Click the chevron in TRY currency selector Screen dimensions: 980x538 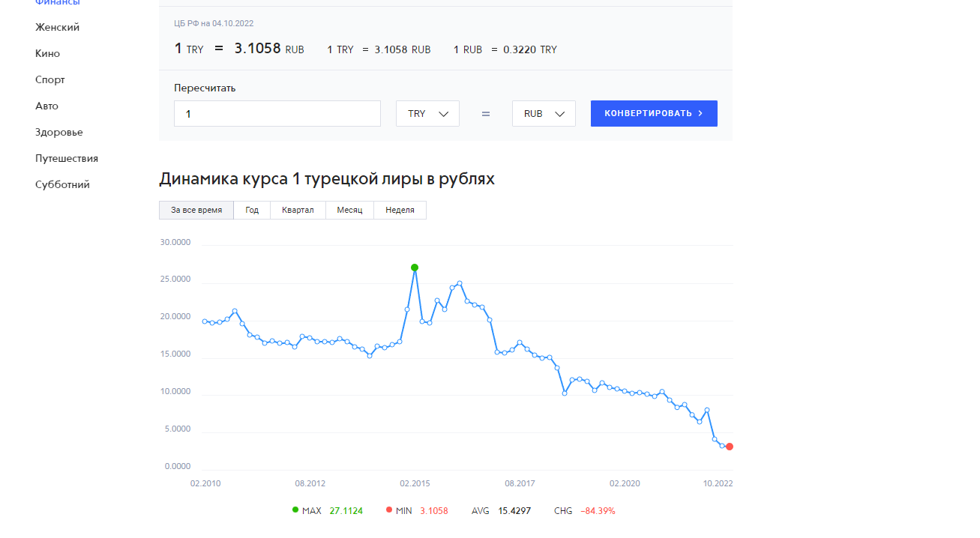coord(443,114)
